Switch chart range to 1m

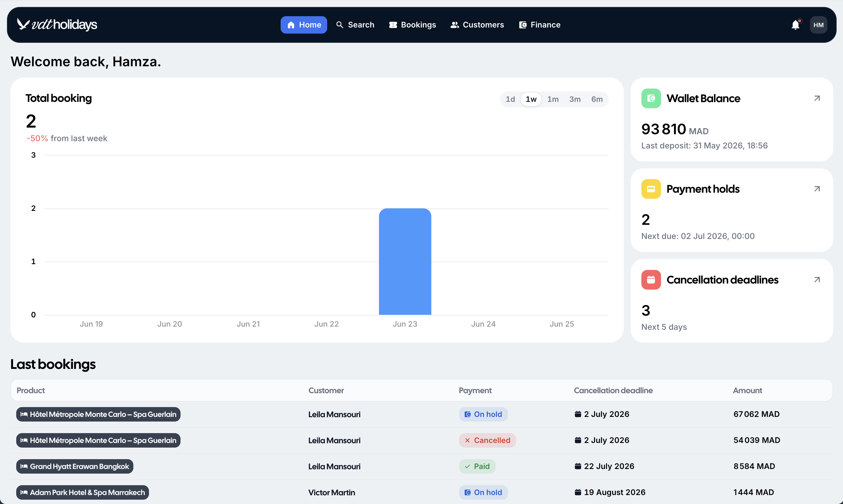553,99
